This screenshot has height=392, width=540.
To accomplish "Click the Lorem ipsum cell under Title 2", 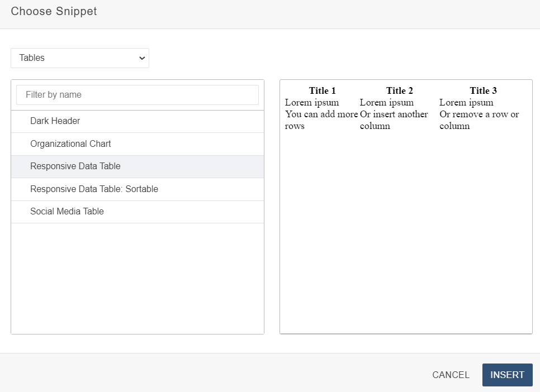I will click(x=387, y=102).
